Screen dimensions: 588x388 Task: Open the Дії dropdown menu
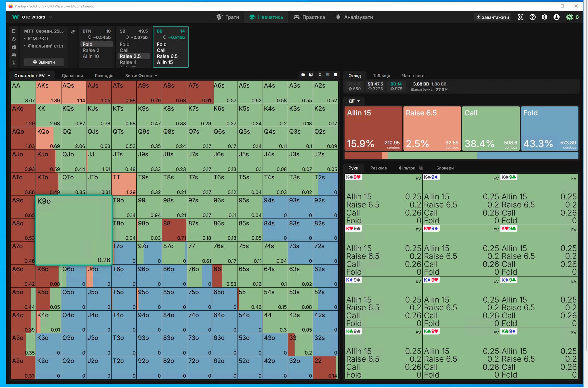(x=354, y=101)
